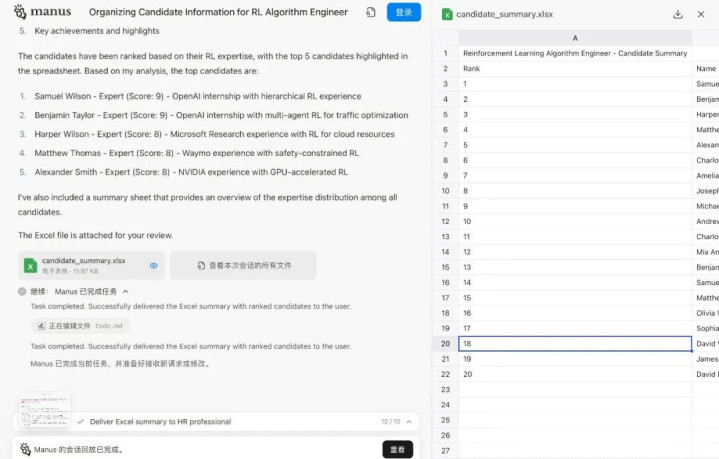This screenshot has width=719, height=459.
Task: Click 查看本次会话的所有文件 button
Action: click(243, 265)
